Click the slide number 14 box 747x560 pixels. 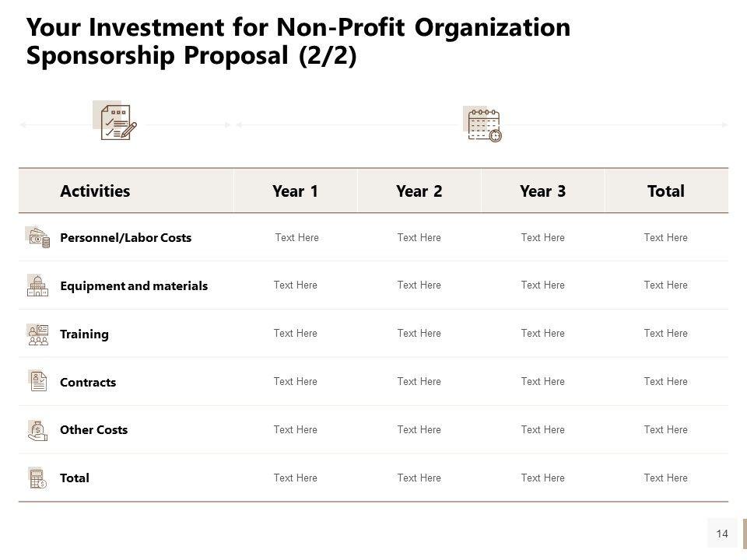(x=722, y=534)
